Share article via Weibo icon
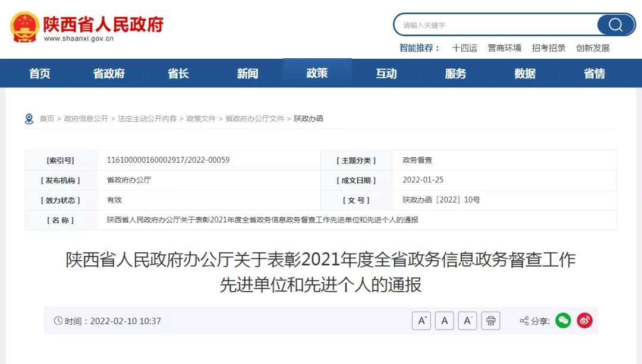This screenshot has height=364, width=642. (x=584, y=321)
